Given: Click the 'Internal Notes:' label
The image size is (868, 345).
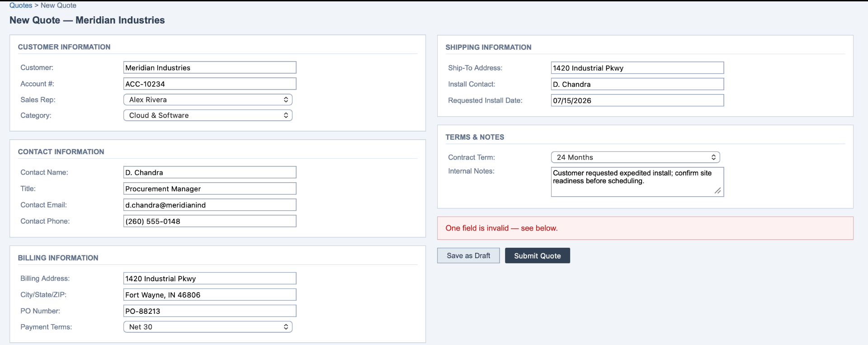Looking at the screenshot, I should [471, 171].
